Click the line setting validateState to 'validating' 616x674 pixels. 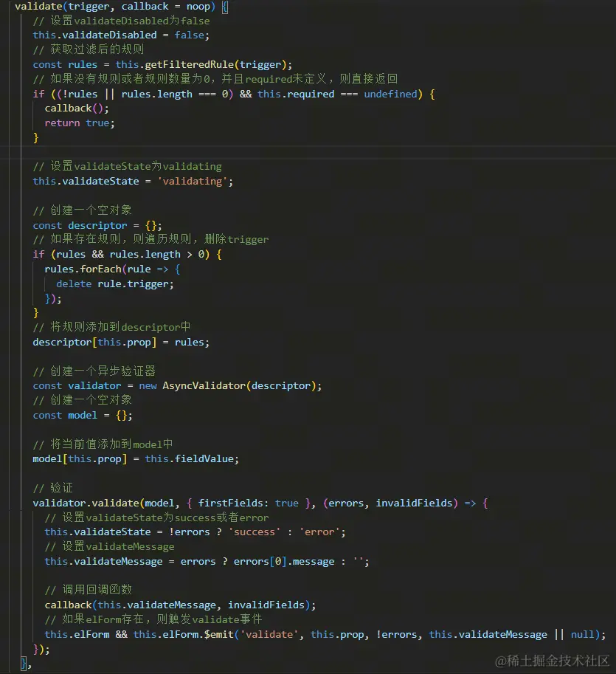pos(133,182)
